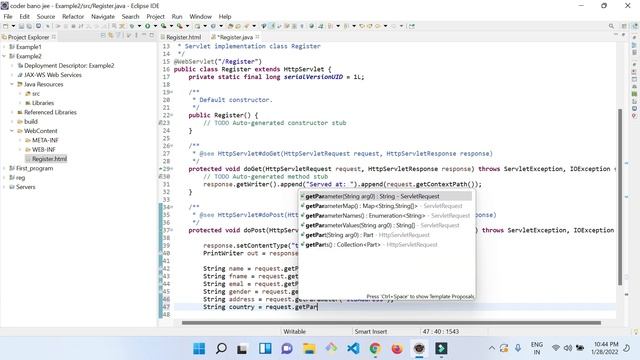Viewport: 640px width, 360px height.
Task: Select getParameterValues(String arg0) proposal
Action: pos(386,225)
